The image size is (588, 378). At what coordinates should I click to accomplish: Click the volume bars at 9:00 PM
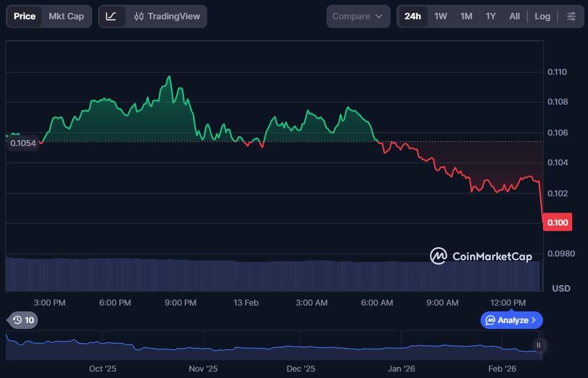click(x=180, y=275)
